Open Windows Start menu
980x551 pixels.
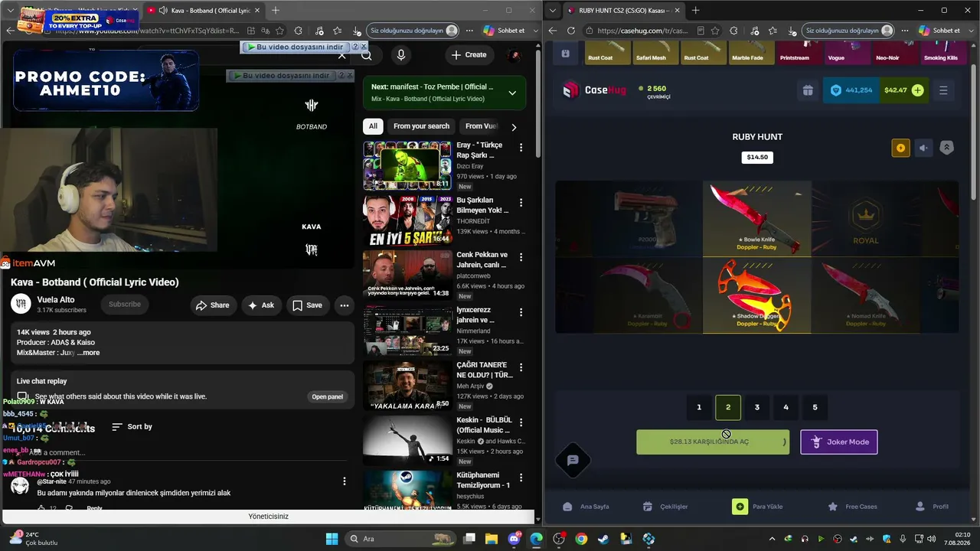pyautogui.click(x=332, y=539)
